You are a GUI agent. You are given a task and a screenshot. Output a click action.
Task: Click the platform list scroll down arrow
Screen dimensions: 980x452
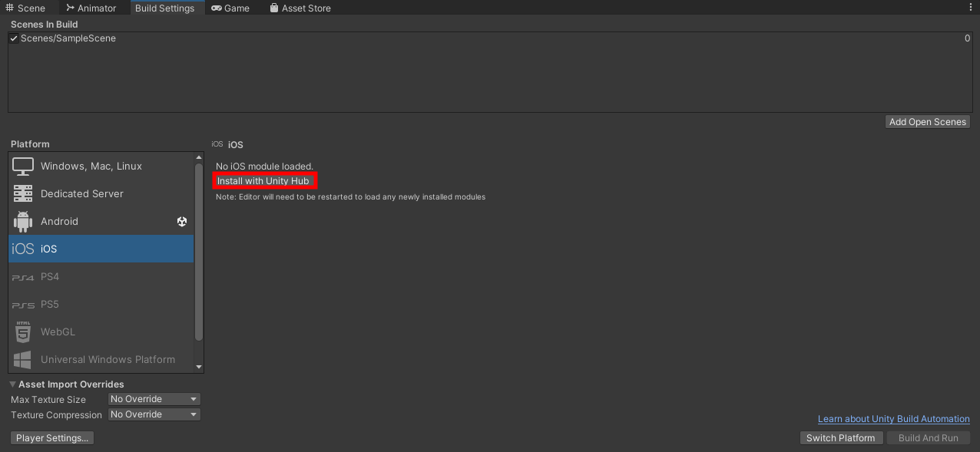click(x=199, y=367)
